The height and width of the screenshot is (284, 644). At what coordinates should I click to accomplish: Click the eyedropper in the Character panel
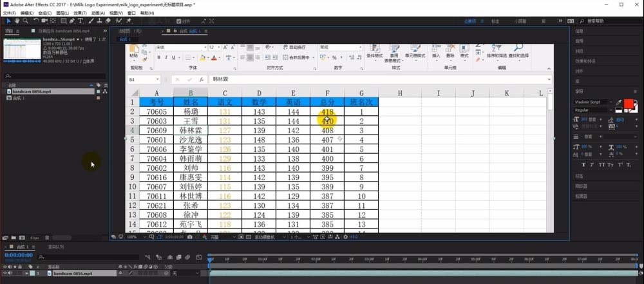pyautogui.click(x=619, y=102)
